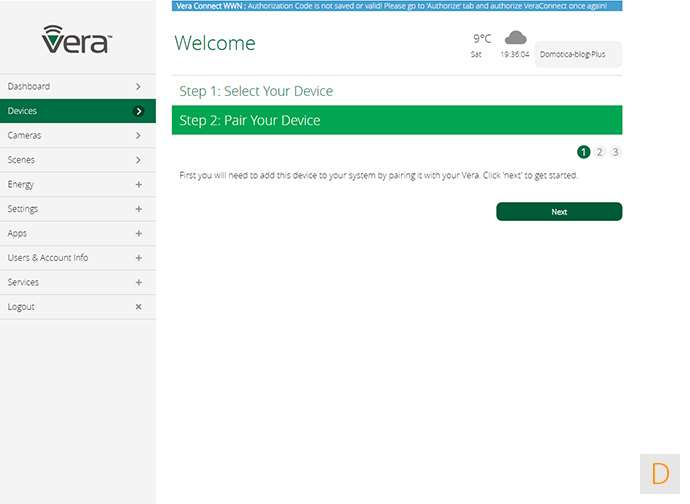This screenshot has height=504, width=690.
Task: Expand the Energy menu plus sign
Action: pyautogui.click(x=138, y=185)
